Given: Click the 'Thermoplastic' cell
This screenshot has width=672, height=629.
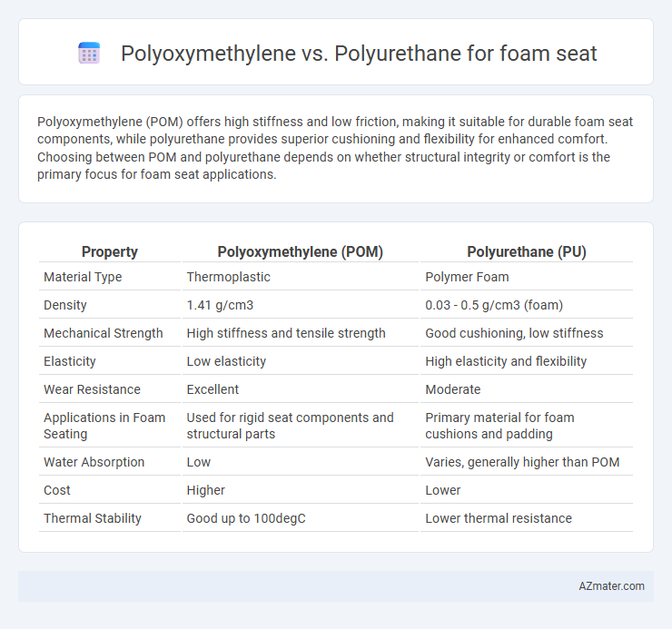Looking at the screenshot, I should [229, 277].
